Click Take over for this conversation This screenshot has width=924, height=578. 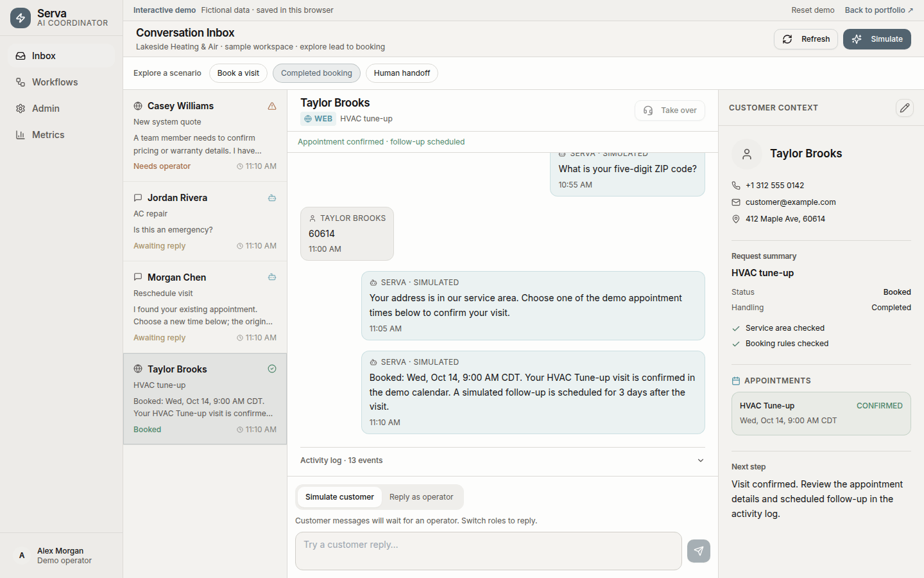point(670,110)
